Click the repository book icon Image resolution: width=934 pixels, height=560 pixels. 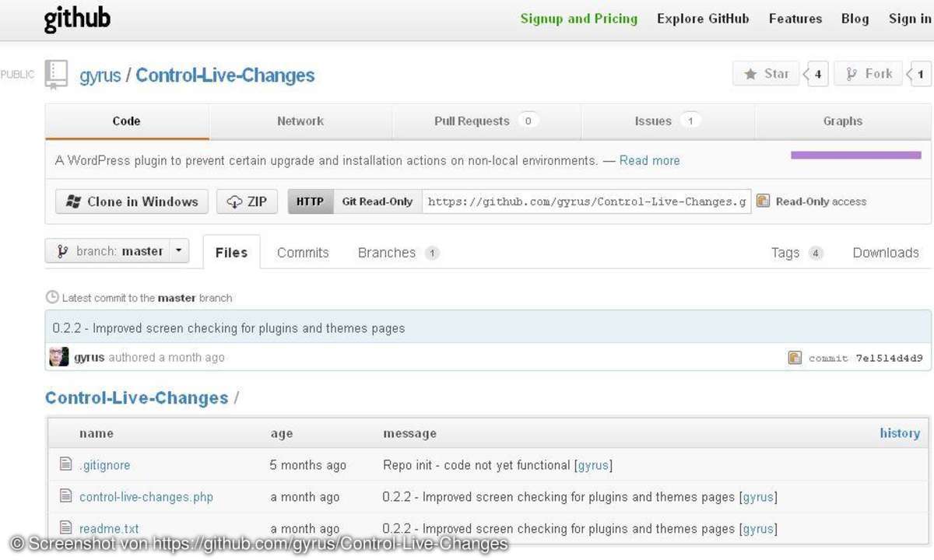56,75
